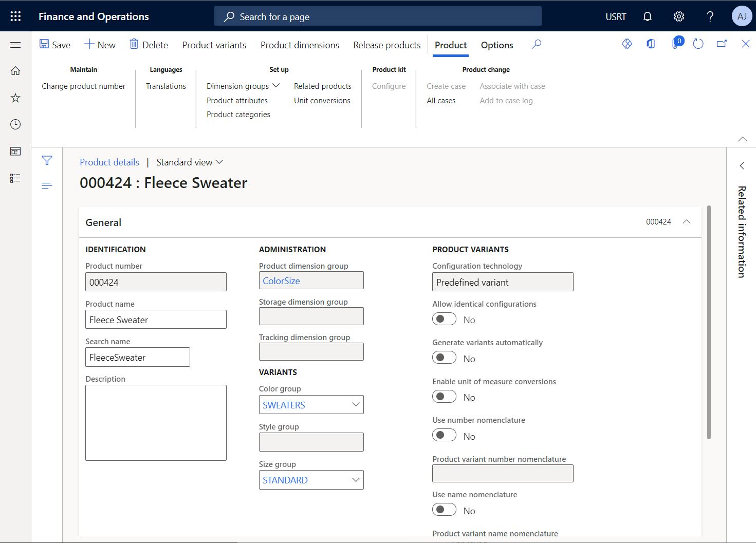Open Related products
The width and height of the screenshot is (756, 543).
(323, 86)
